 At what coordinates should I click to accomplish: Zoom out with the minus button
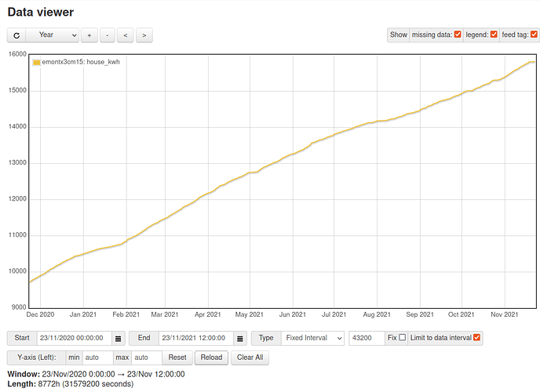coord(108,35)
